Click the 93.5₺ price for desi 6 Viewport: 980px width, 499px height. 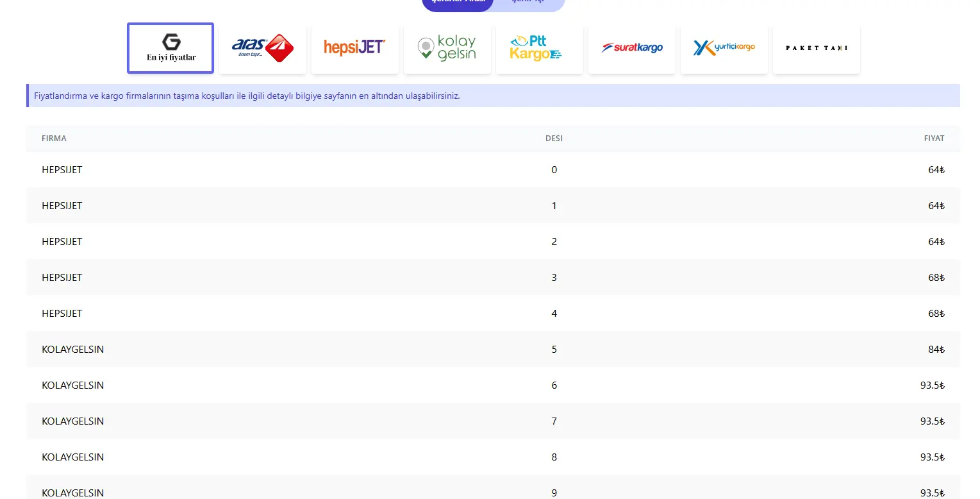[933, 385]
